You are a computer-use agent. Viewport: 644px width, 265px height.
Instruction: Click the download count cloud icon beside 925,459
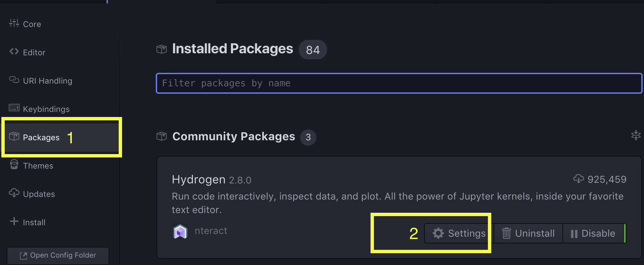point(579,179)
